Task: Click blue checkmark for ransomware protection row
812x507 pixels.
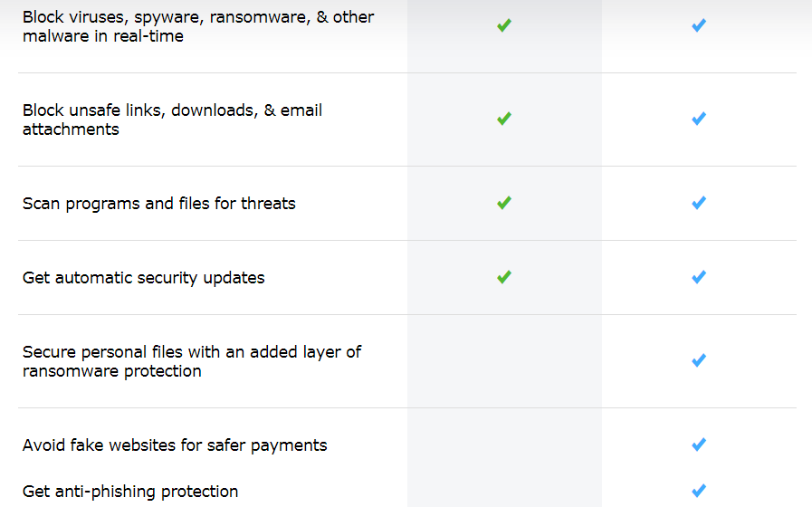Action: 698,360
